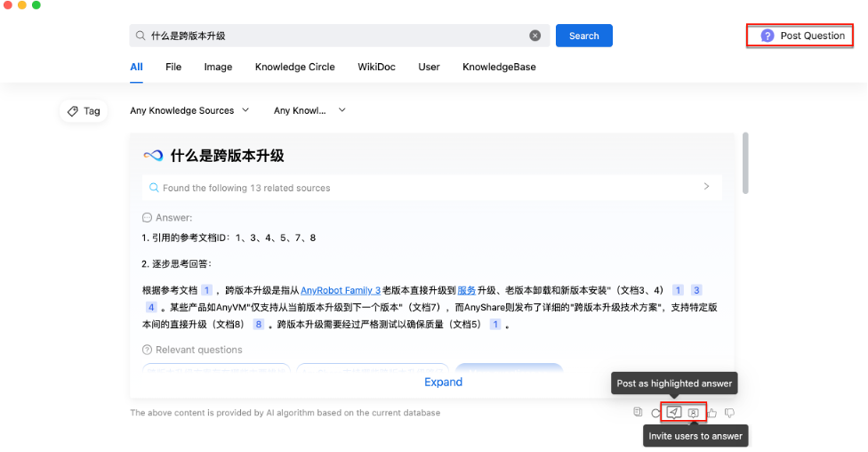
Task: Open the Any Knowledge Sources dropdown
Action: point(189,110)
